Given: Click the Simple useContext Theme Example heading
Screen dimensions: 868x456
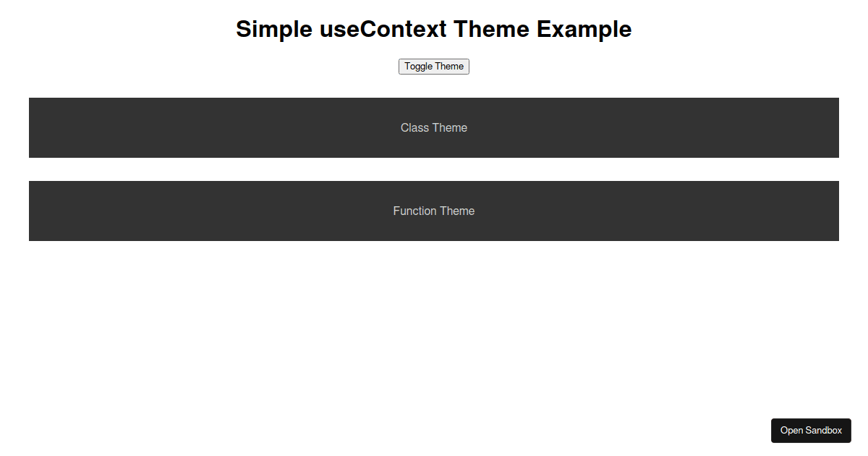Looking at the screenshot, I should click(433, 29).
